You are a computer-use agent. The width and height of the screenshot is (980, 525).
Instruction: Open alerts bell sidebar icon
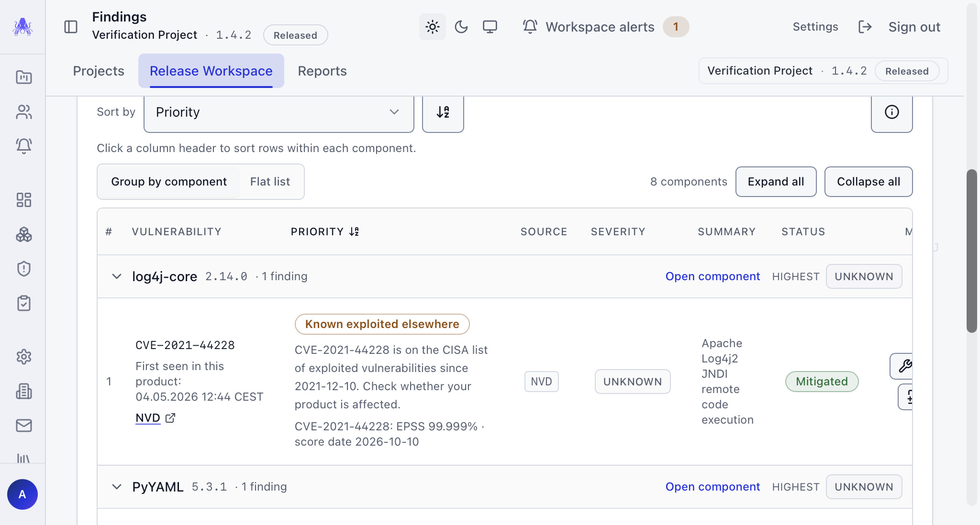(24, 146)
